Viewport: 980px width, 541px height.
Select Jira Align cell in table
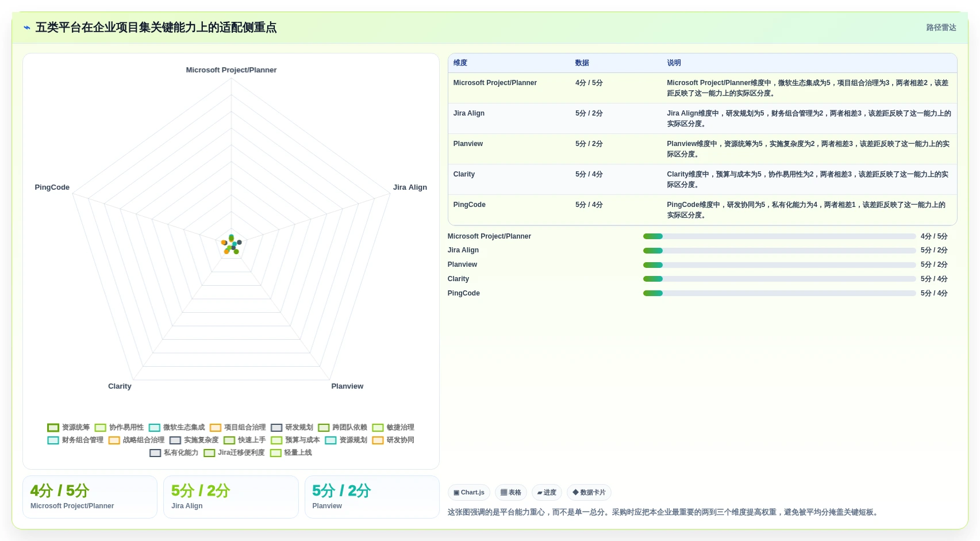[x=468, y=113]
